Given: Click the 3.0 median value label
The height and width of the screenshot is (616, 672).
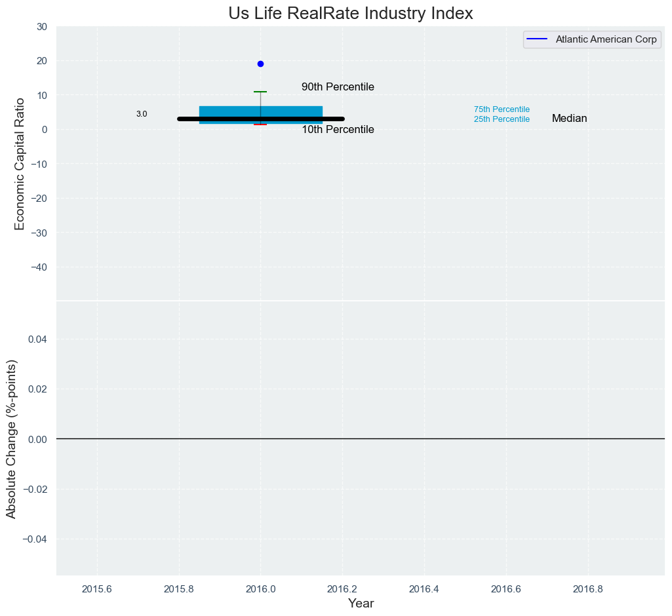Looking at the screenshot, I should click(142, 114).
